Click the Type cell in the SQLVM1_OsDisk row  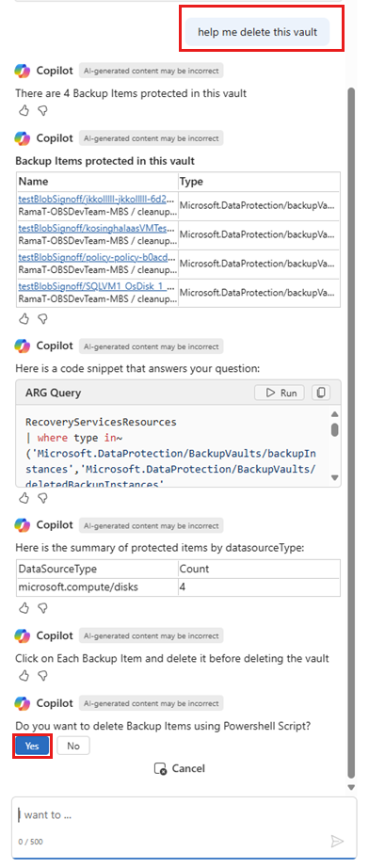pos(259,293)
